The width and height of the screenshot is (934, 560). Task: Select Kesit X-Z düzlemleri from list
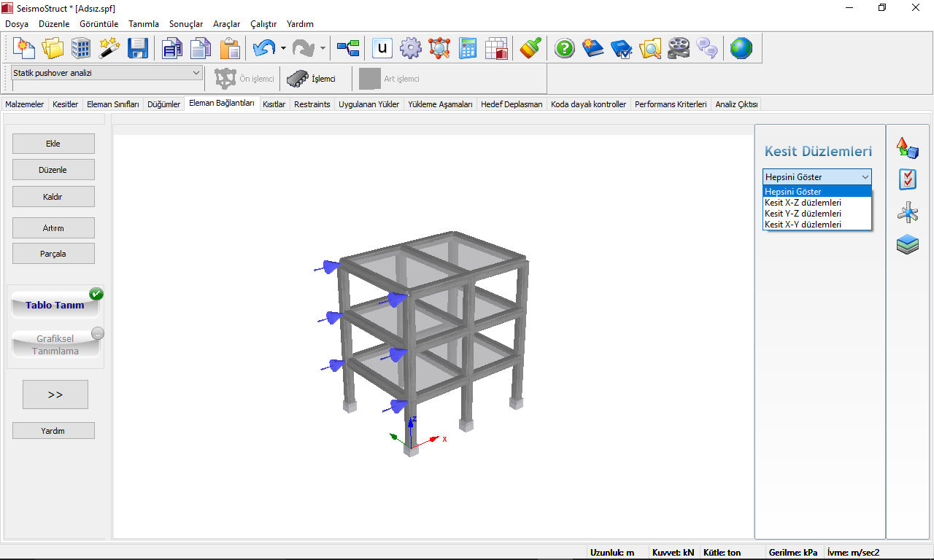click(x=803, y=203)
